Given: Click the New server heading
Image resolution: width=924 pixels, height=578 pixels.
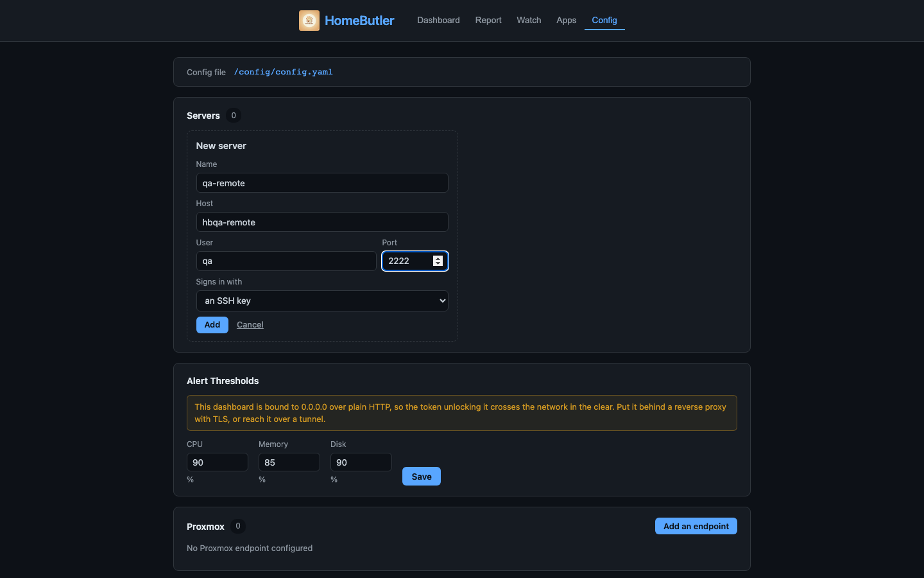Looking at the screenshot, I should tap(221, 146).
